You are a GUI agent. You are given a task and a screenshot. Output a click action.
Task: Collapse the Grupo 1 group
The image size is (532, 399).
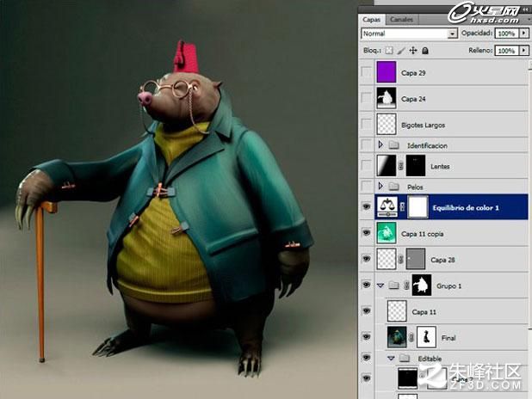(380, 285)
